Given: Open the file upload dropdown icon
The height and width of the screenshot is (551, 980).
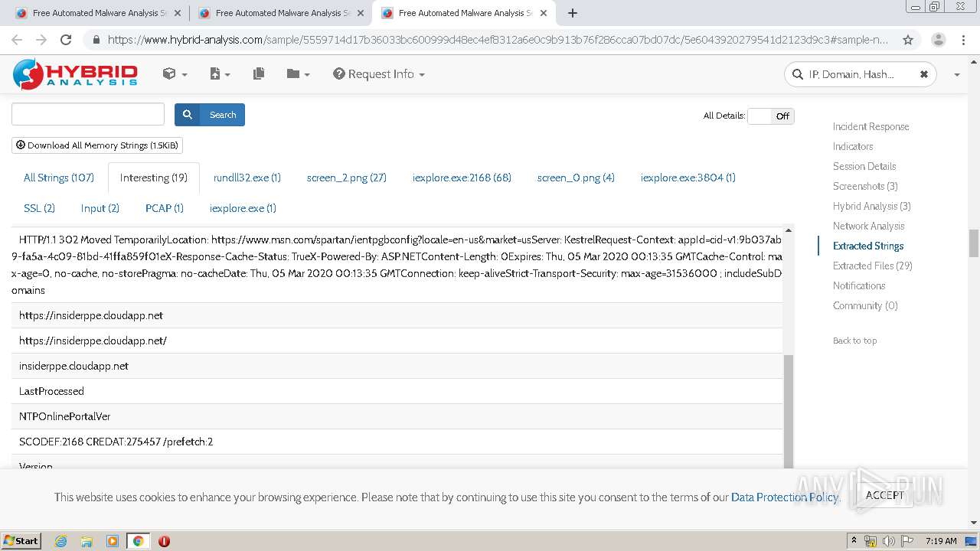Looking at the screenshot, I should [219, 73].
